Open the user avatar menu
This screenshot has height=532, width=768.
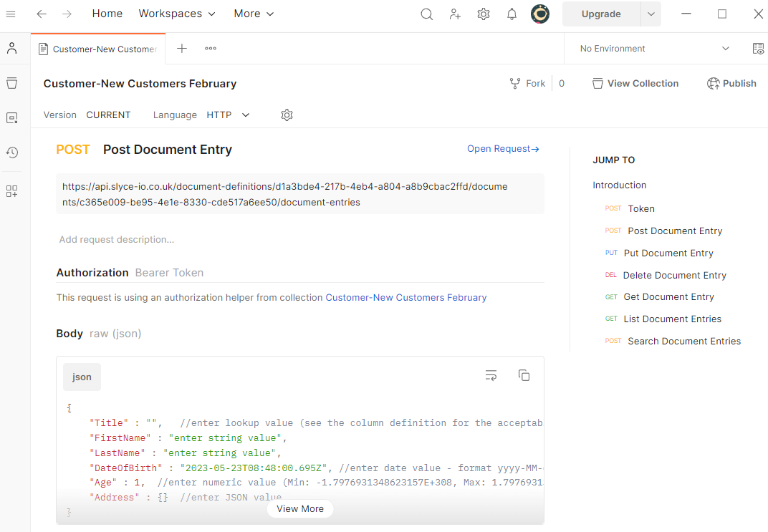coord(540,14)
